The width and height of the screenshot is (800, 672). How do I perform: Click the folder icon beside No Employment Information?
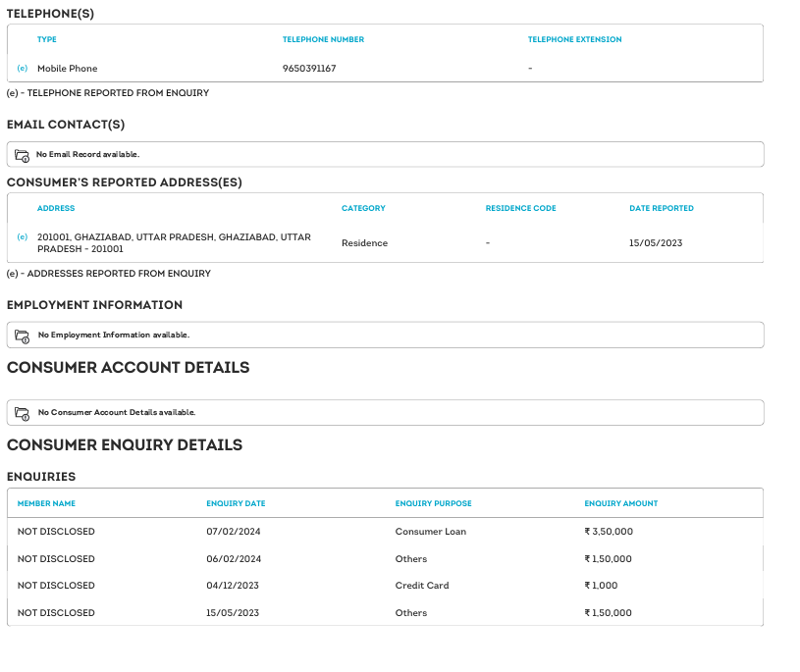click(23, 336)
